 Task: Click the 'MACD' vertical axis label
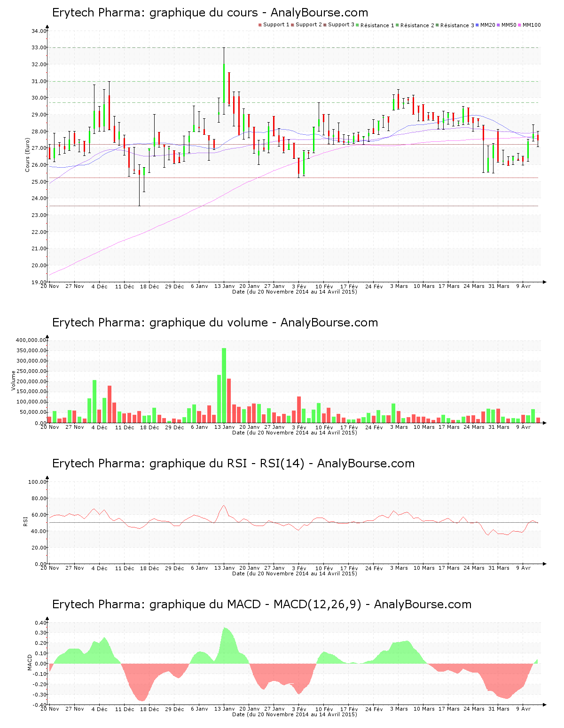coord(30,662)
